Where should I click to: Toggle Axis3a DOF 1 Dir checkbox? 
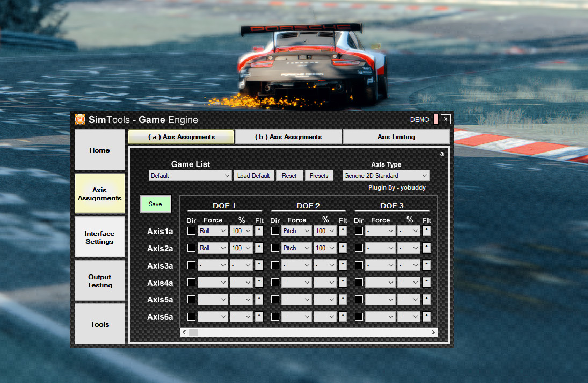[x=191, y=265]
